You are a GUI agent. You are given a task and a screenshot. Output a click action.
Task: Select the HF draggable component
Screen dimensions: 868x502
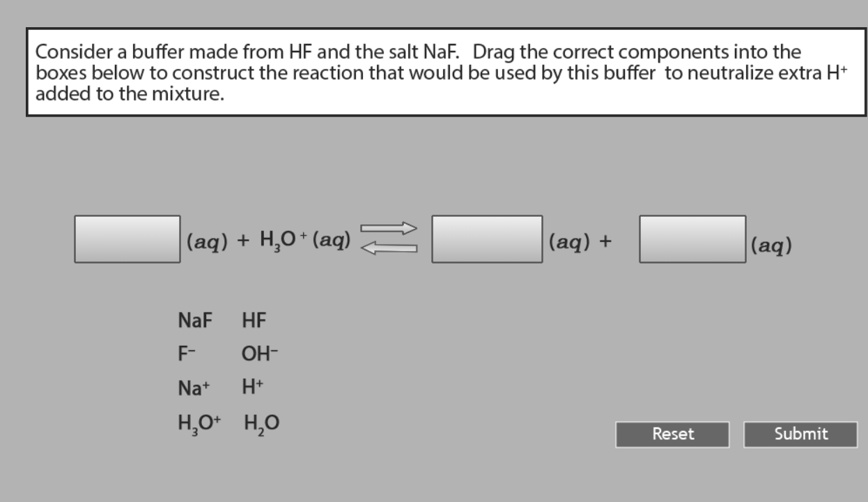pos(255,321)
